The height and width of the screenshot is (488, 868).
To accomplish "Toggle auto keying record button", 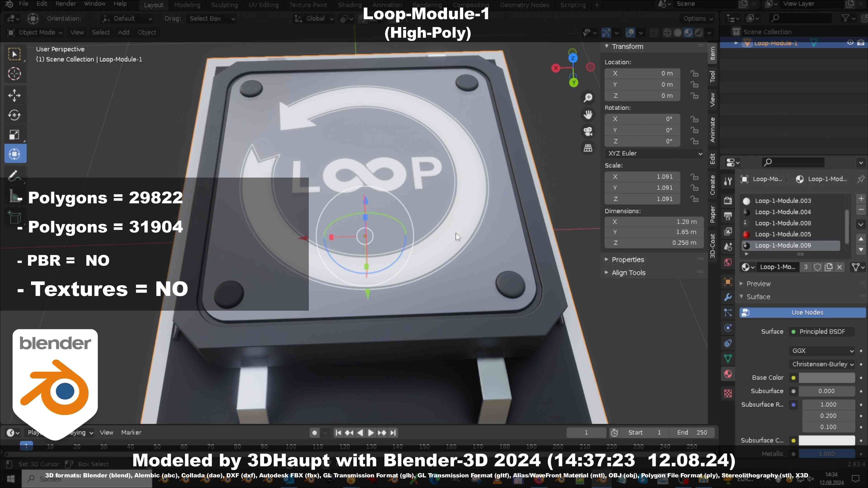I will [x=314, y=433].
